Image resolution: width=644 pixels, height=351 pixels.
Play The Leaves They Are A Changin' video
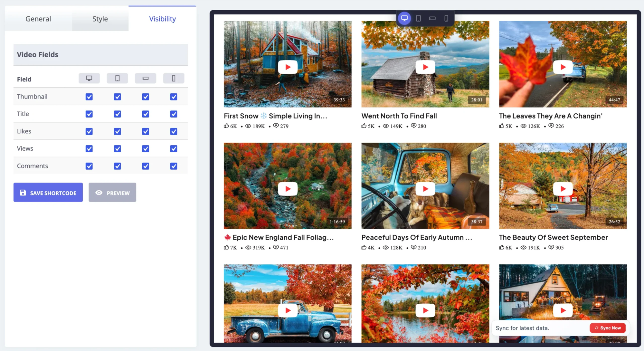(563, 67)
